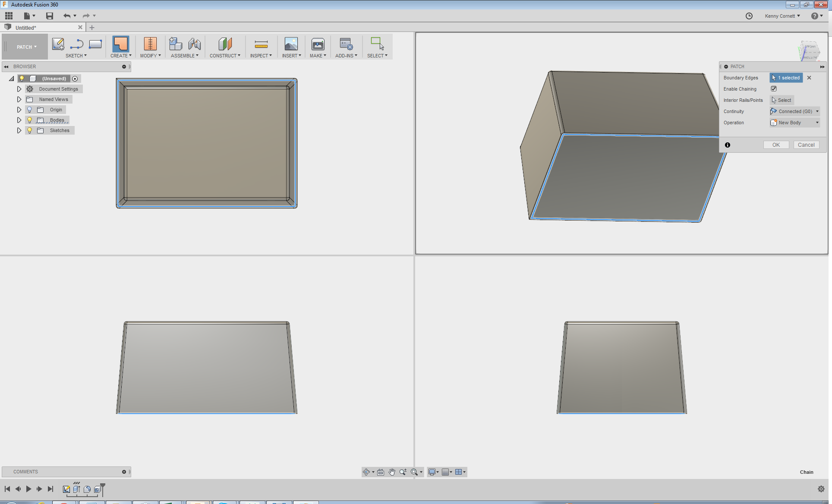Expand the Origin node in the browser
Screen dimensions: 832x504
(x=19, y=110)
